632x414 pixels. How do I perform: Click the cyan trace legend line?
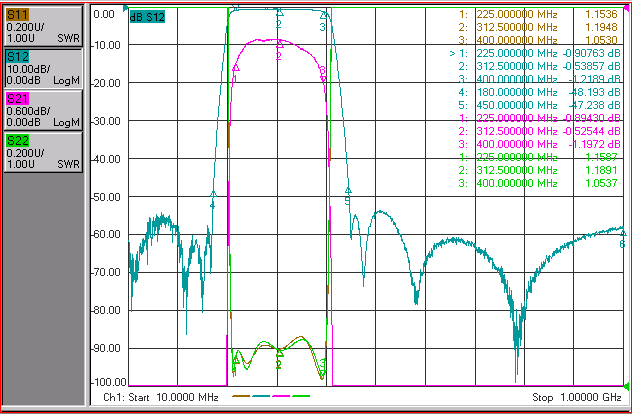click(x=261, y=397)
